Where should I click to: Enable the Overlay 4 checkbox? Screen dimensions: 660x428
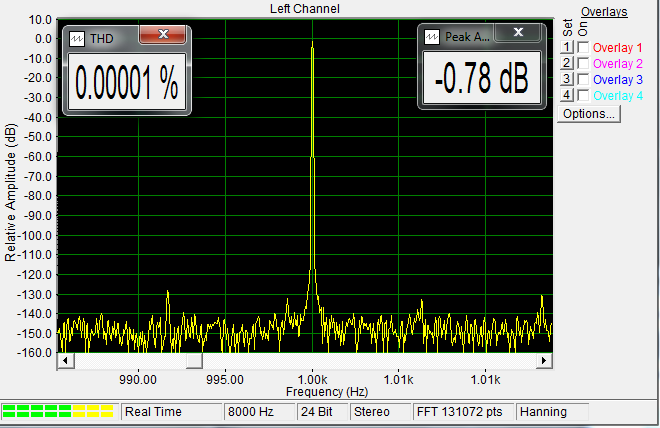coord(583,96)
